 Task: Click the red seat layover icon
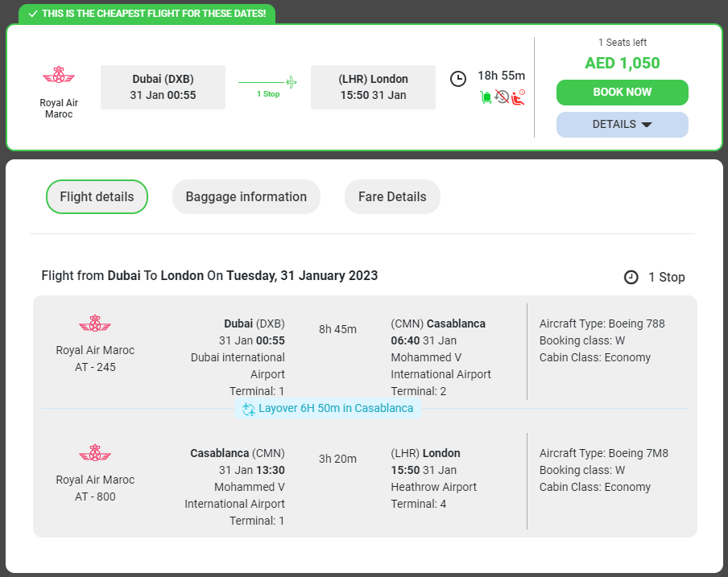pyautogui.click(x=518, y=97)
